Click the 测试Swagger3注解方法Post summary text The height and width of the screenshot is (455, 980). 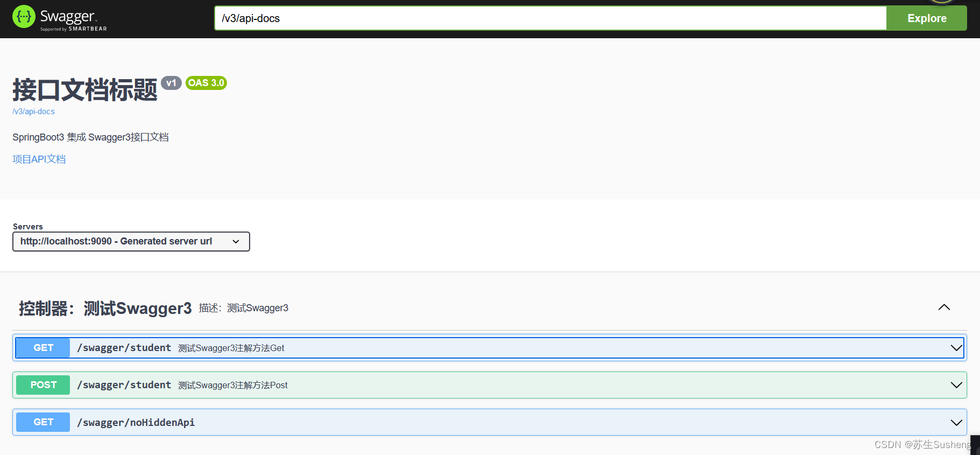pos(233,386)
